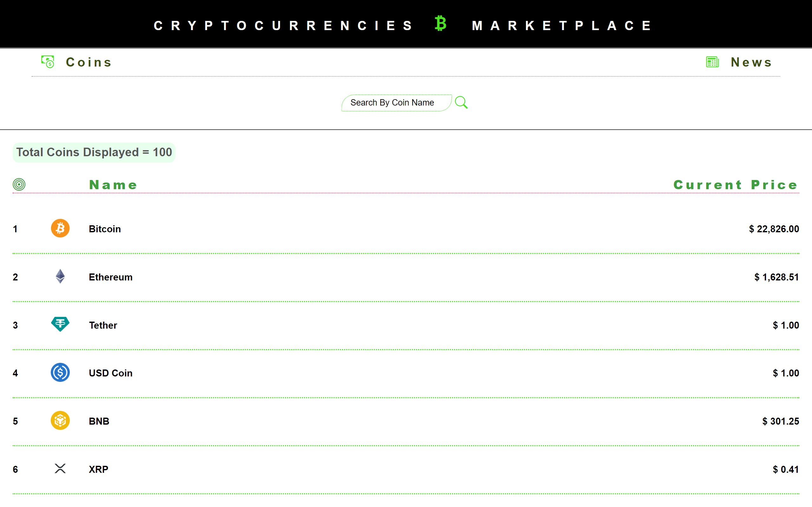The image size is (812, 507).
Task: Click the Total Coins Displayed badge
Action: click(x=94, y=152)
